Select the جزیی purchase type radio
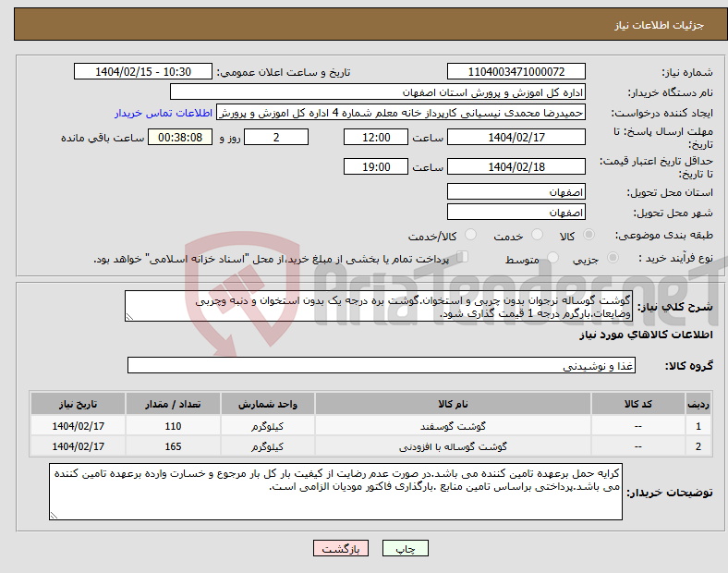This screenshot has width=728, height=573. pyautogui.click(x=613, y=258)
